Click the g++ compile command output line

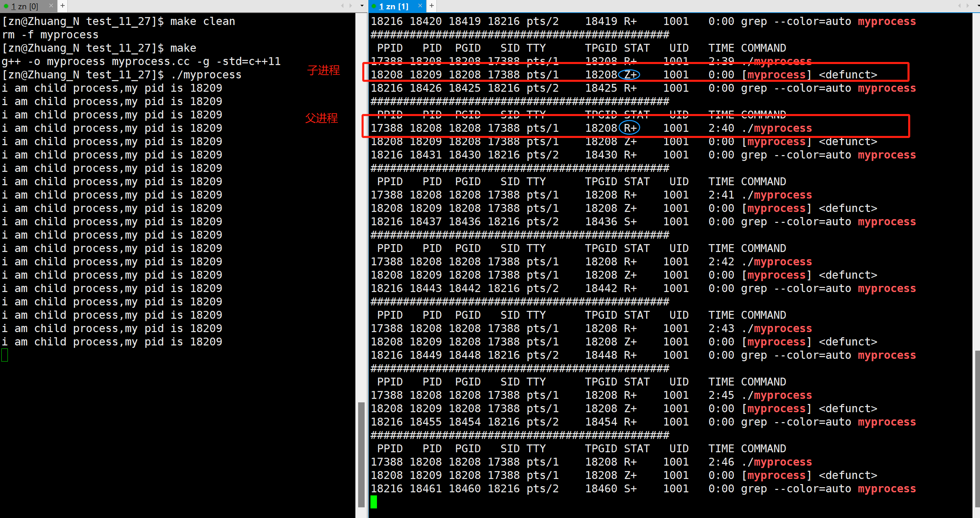tap(141, 61)
